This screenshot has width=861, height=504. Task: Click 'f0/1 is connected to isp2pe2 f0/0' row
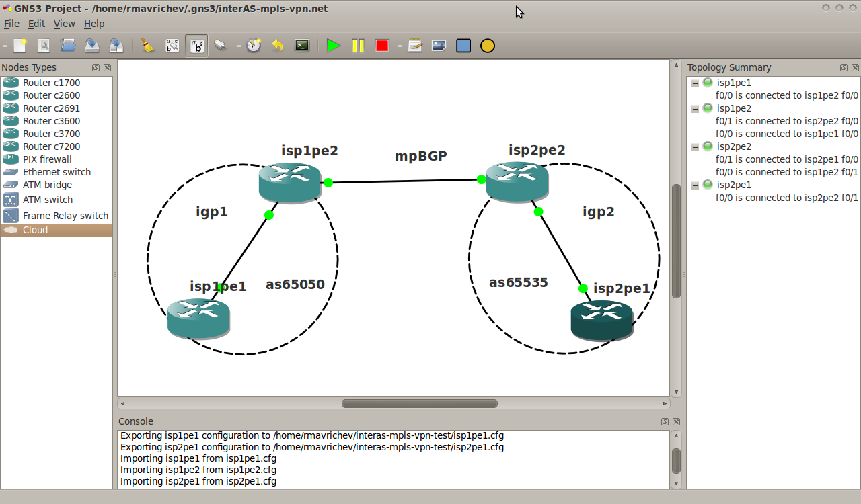[x=787, y=121]
